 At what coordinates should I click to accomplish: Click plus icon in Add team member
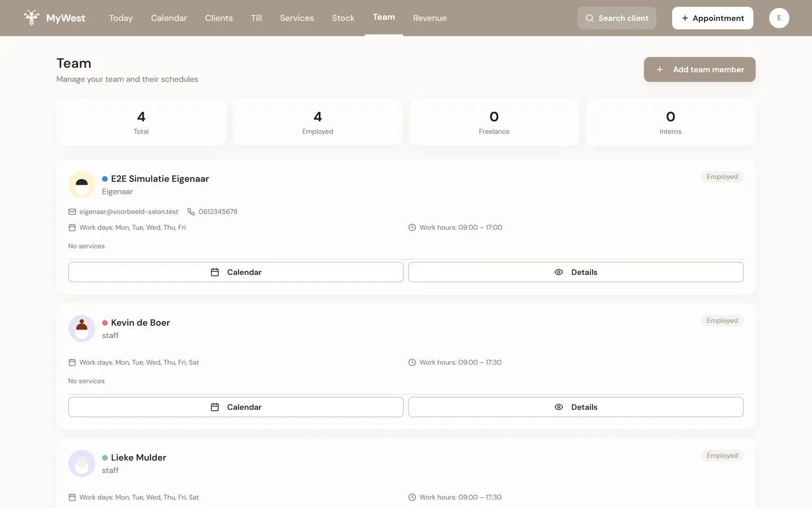[x=660, y=69]
